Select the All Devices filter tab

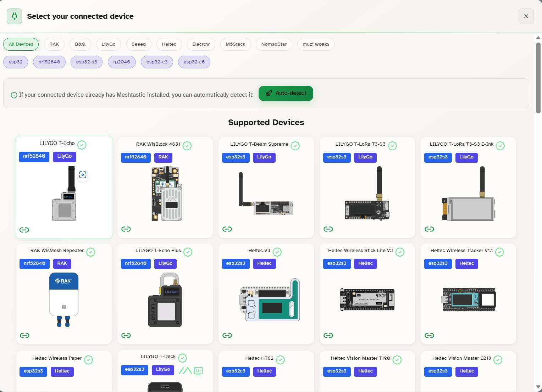pyautogui.click(x=21, y=44)
